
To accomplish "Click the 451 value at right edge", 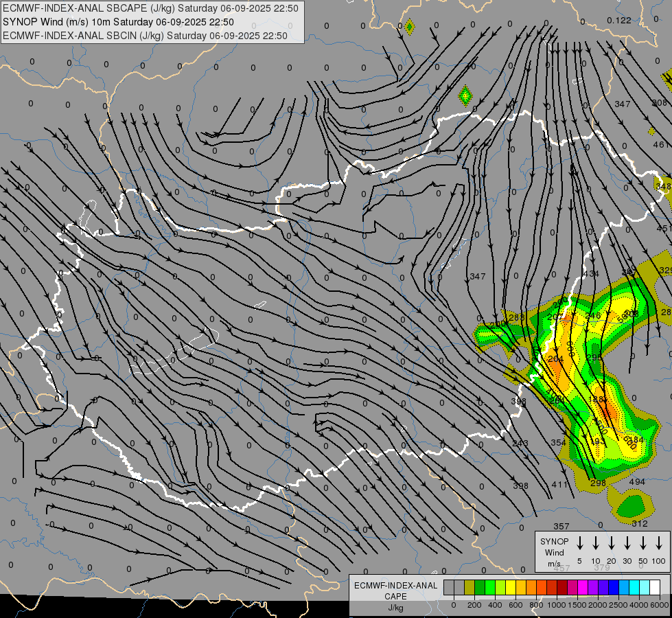I will [664, 228].
